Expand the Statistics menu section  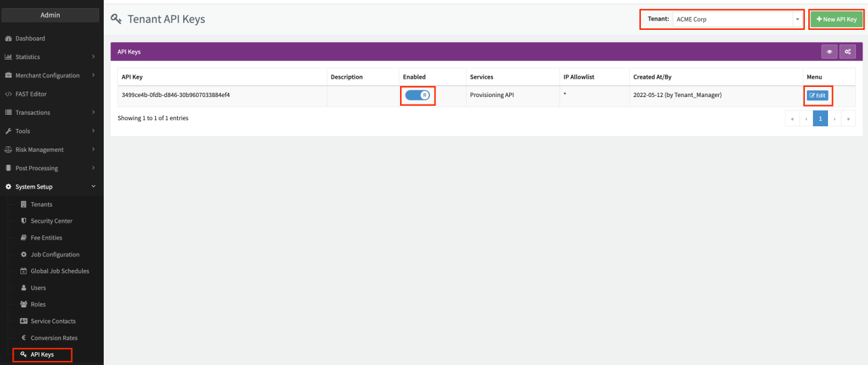(51, 57)
